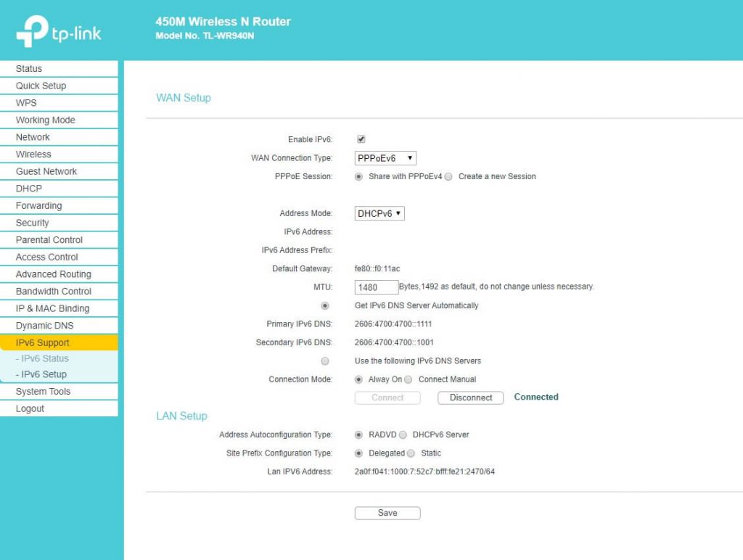
Task: Uncheck the Enable IPv6 checkbox
Action: [361, 139]
